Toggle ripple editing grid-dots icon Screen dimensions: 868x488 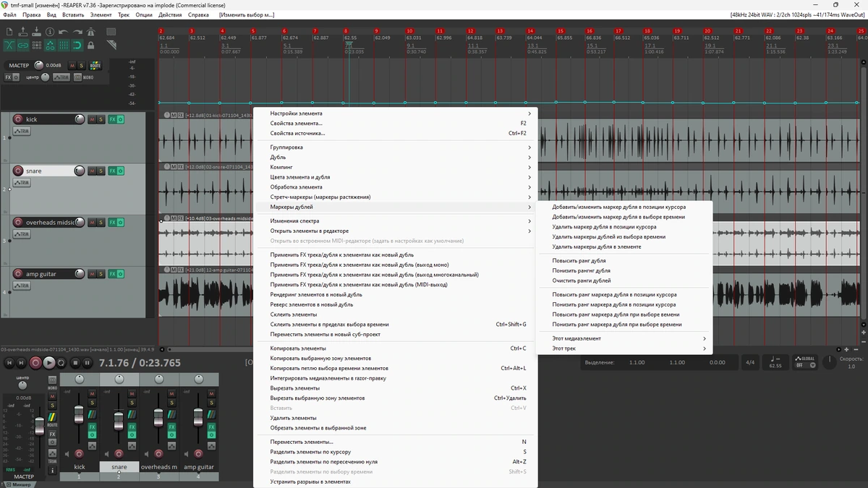36,45
